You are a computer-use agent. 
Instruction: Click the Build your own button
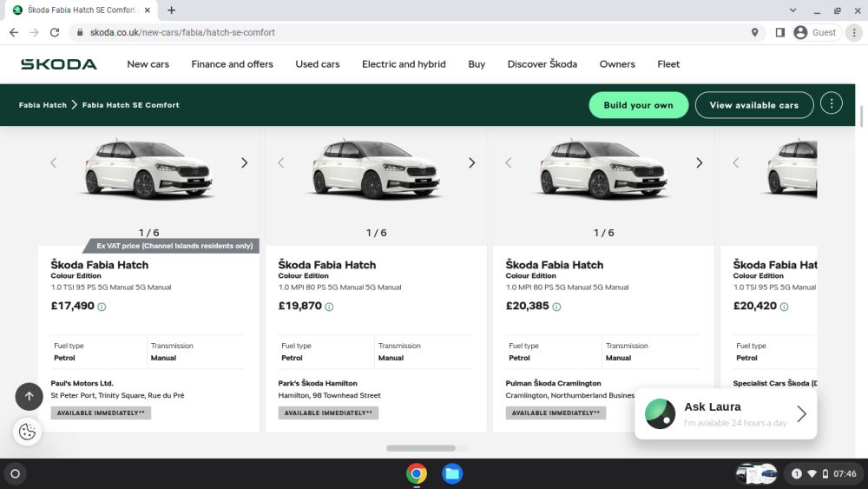[638, 105]
